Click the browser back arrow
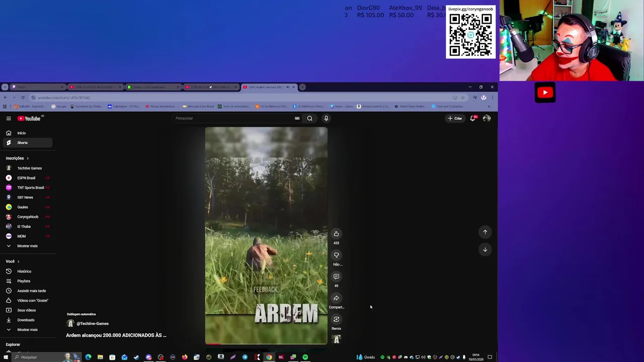Screen dimensions: 644x362 5,98
